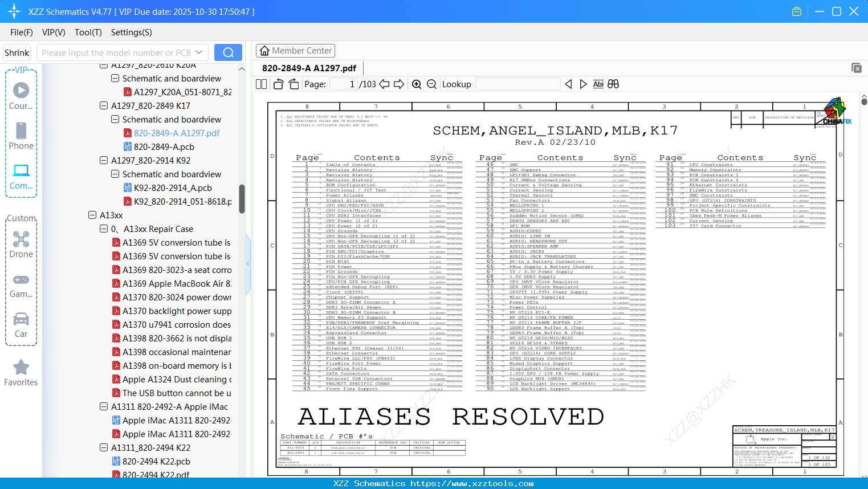Viewport: 868px width, 489px height.
Task: Open A1369 820-3023-a seat corrosion case
Action: coord(177,270)
